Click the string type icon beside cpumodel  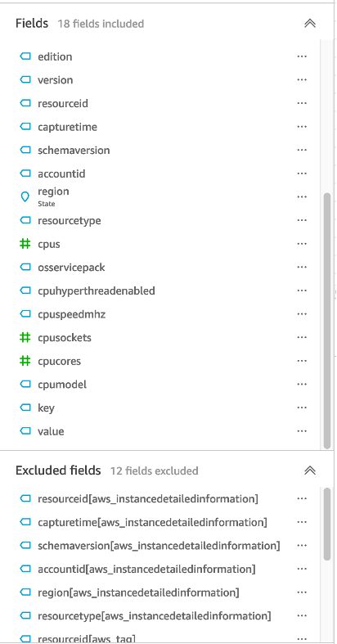pyautogui.click(x=25, y=385)
